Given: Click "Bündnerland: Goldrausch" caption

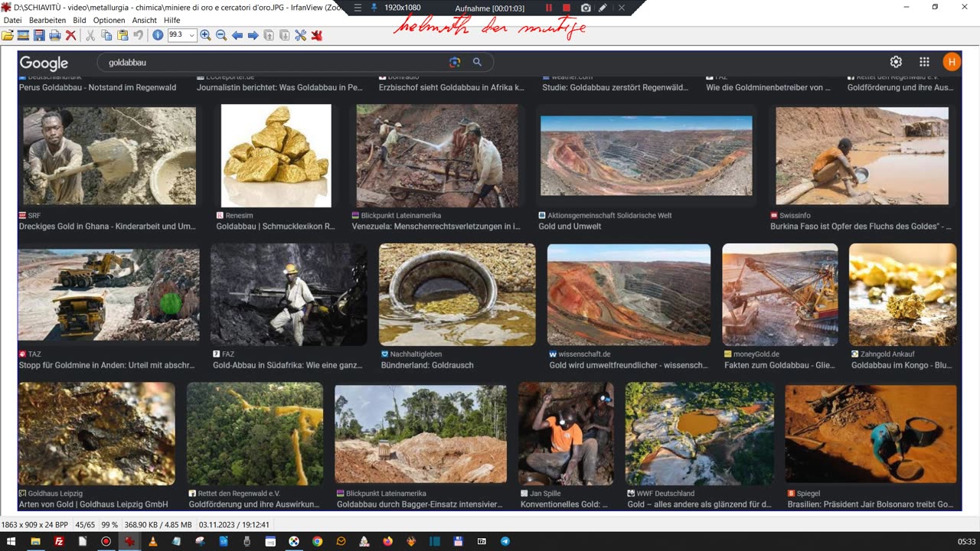Looking at the screenshot, I should tap(427, 366).
